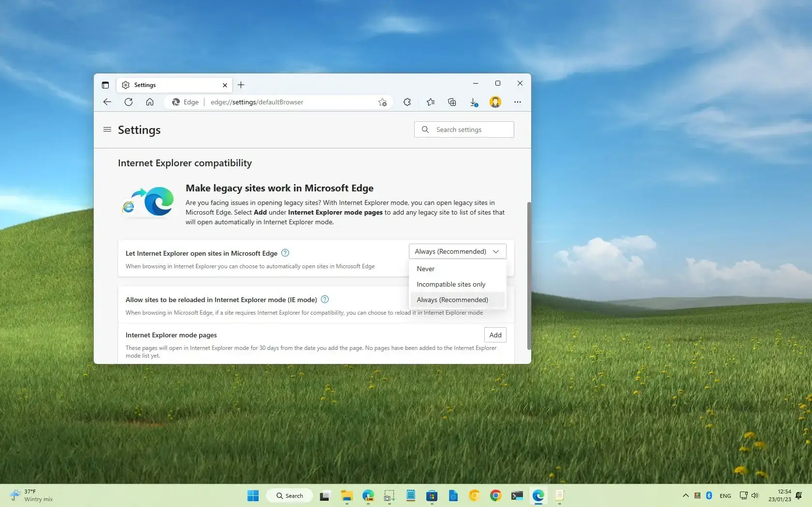Viewport: 812px width, 507px height.
Task: Choose Always (Recommended) in the list
Action: (457, 300)
